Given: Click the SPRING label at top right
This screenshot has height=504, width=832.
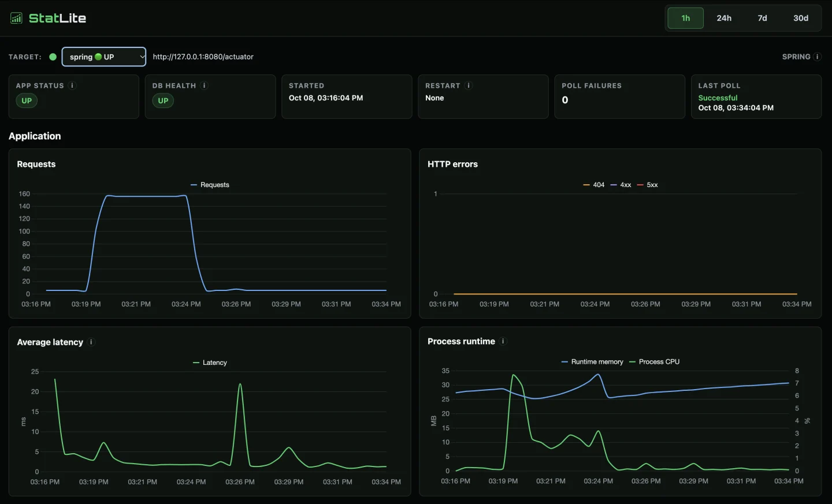Looking at the screenshot, I should tap(796, 57).
